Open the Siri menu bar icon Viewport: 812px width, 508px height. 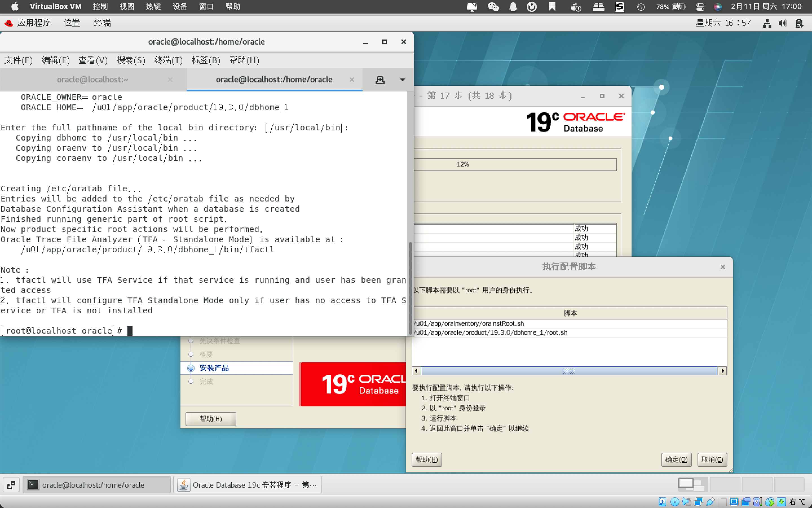[718, 6]
